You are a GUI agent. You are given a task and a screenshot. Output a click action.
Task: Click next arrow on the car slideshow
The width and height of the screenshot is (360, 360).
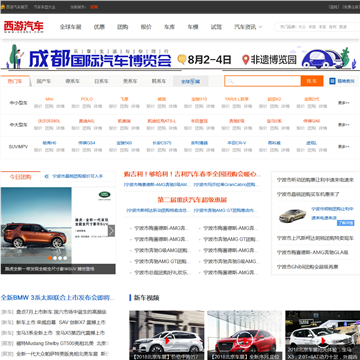coord(111,230)
